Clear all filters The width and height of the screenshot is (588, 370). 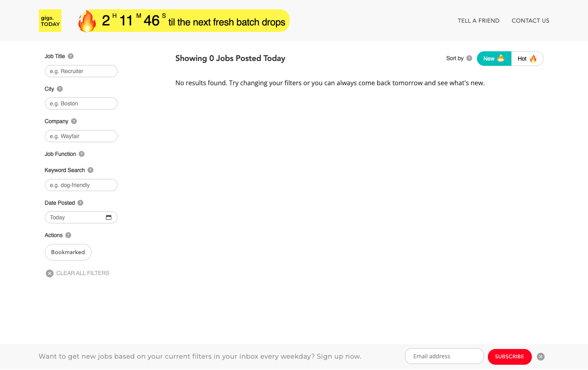(x=78, y=273)
